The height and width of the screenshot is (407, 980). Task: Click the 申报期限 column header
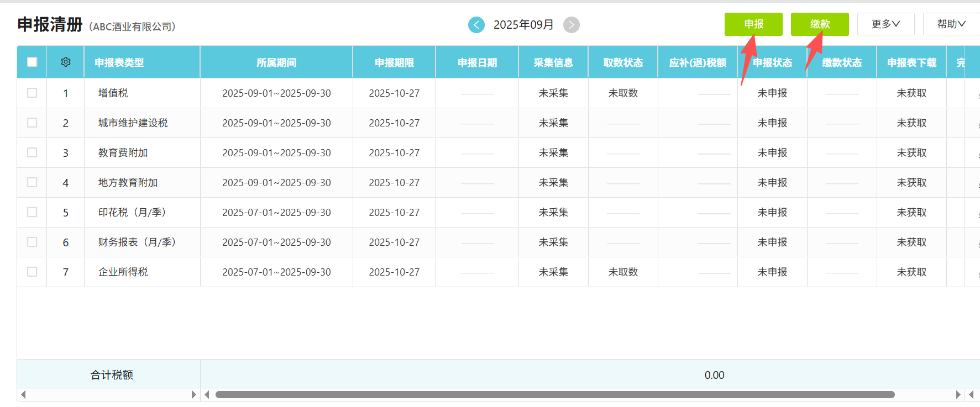coord(394,62)
